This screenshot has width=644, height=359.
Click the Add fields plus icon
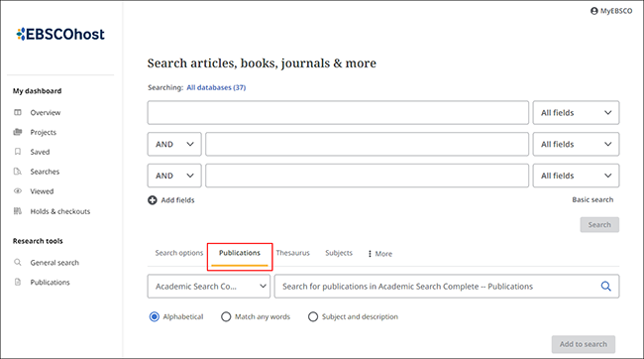click(153, 200)
